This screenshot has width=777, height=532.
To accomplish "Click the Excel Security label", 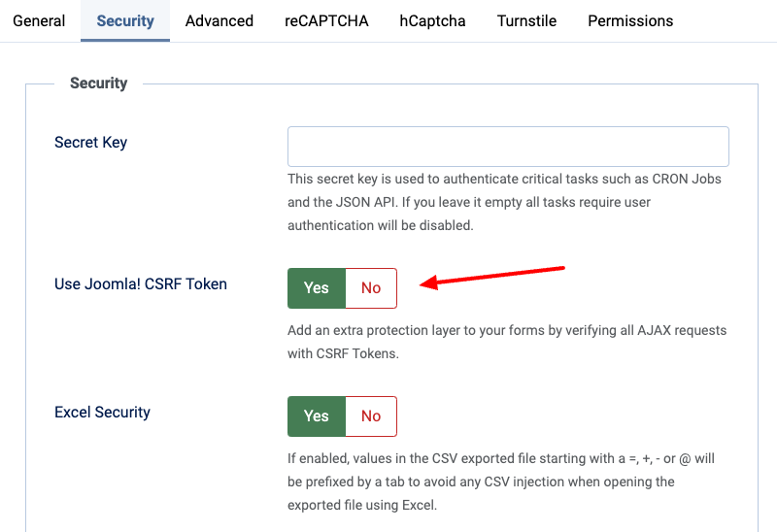I will click(102, 413).
